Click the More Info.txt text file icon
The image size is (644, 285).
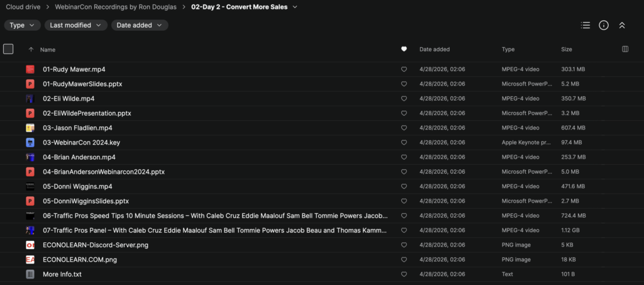click(30, 274)
